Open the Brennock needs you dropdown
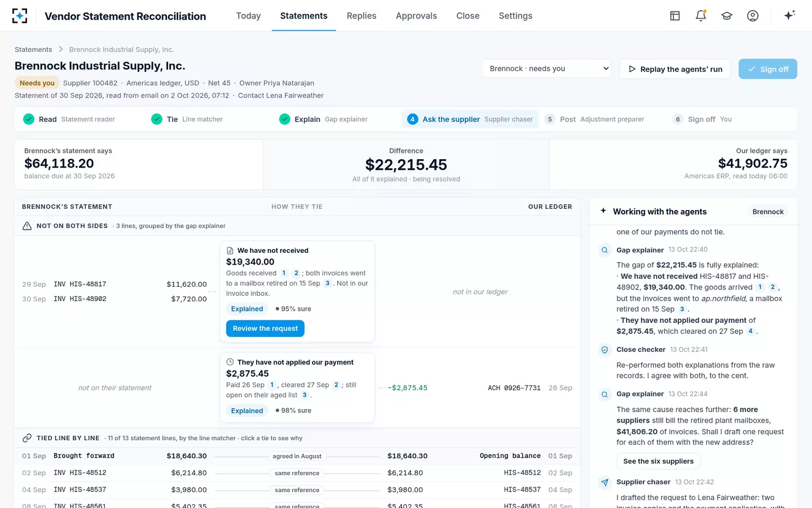812x508 pixels. tap(546, 68)
